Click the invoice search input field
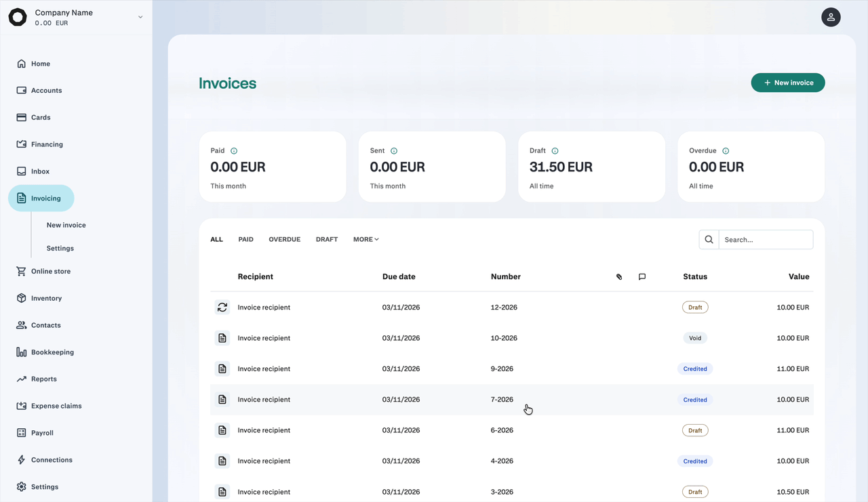Screen dimensions: 868x502 pyautogui.click(x=766, y=239)
